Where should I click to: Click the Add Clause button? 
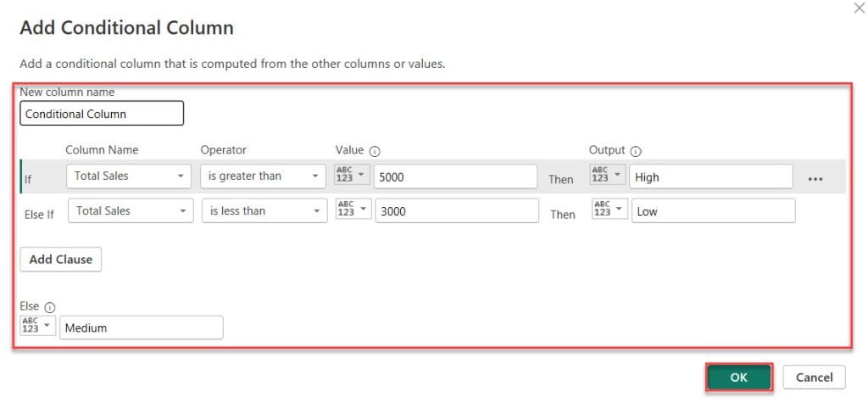point(61,260)
